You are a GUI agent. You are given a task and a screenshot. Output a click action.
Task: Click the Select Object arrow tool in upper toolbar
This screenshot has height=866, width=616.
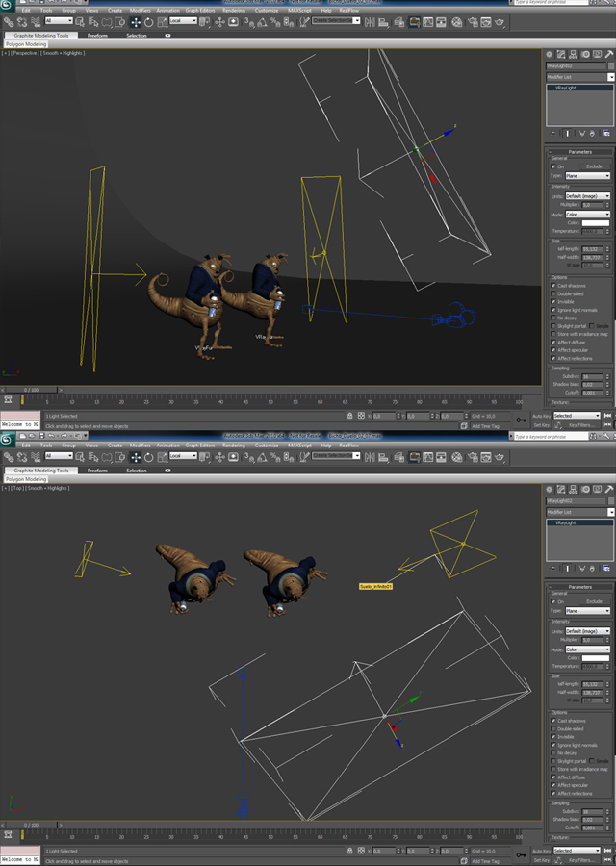pos(80,23)
